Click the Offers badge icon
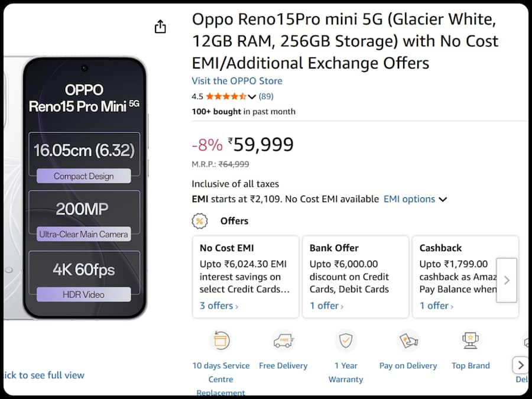 [199, 221]
